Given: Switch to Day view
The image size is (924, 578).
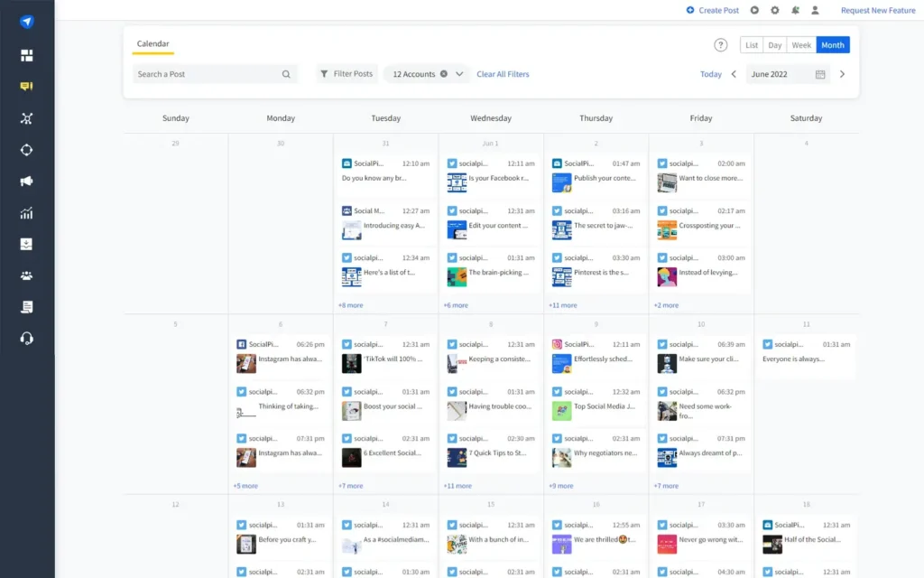Looking at the screenshot, I should pyautogui.click(x=775, y=45).
